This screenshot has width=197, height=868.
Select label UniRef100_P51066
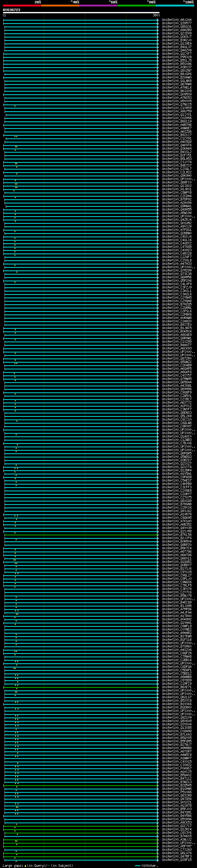[177, 792]
